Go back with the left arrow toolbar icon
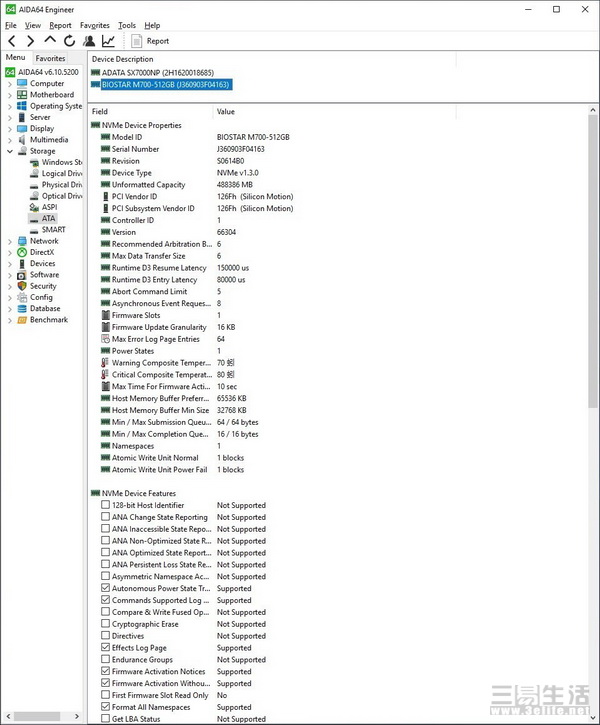 (12, 41)
